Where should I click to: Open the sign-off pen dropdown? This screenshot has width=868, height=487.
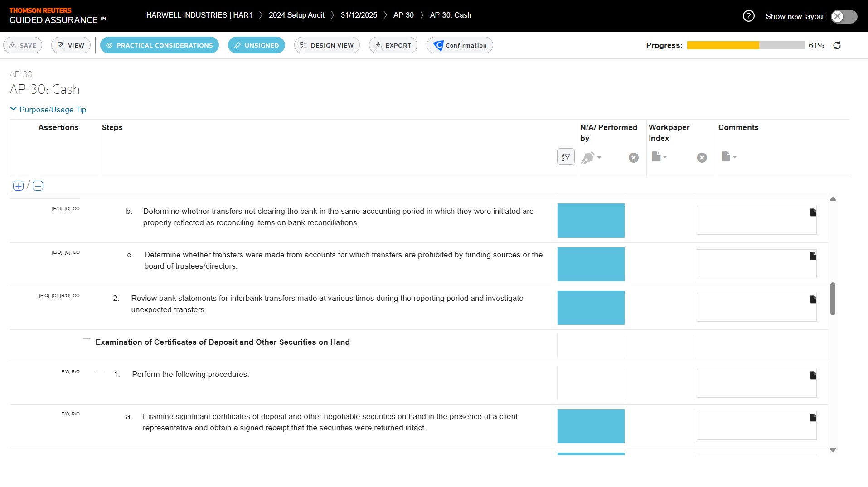click(x=591, y=158)
